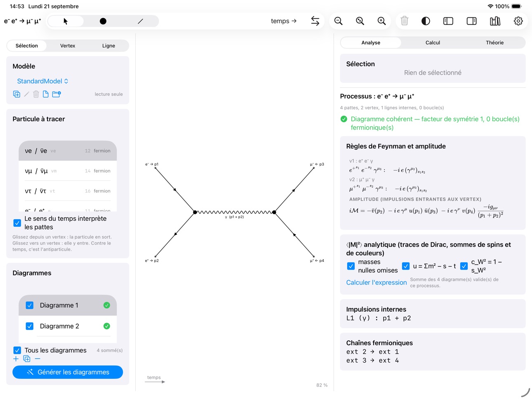
Task: Click the swap direction arrows icon
Action: [x=315, y=21]
